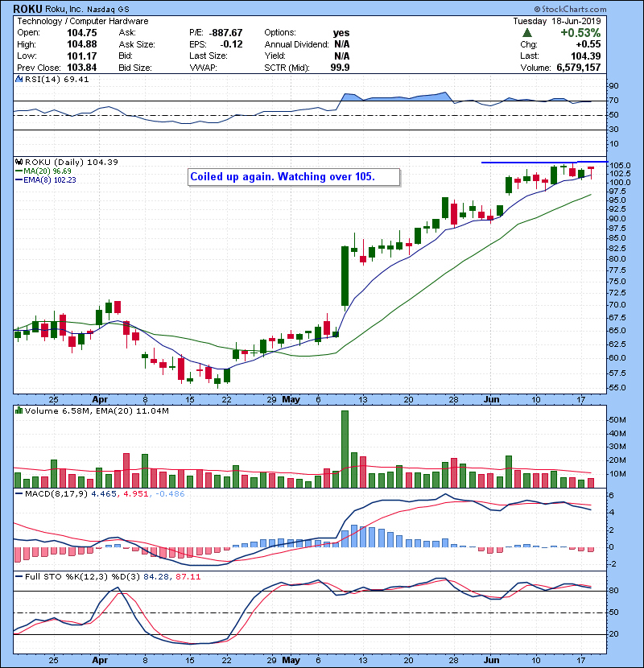Viewport: 644px width, 668px height.
Task: Click the green MA(20) legend line marker
Action: 19,171
